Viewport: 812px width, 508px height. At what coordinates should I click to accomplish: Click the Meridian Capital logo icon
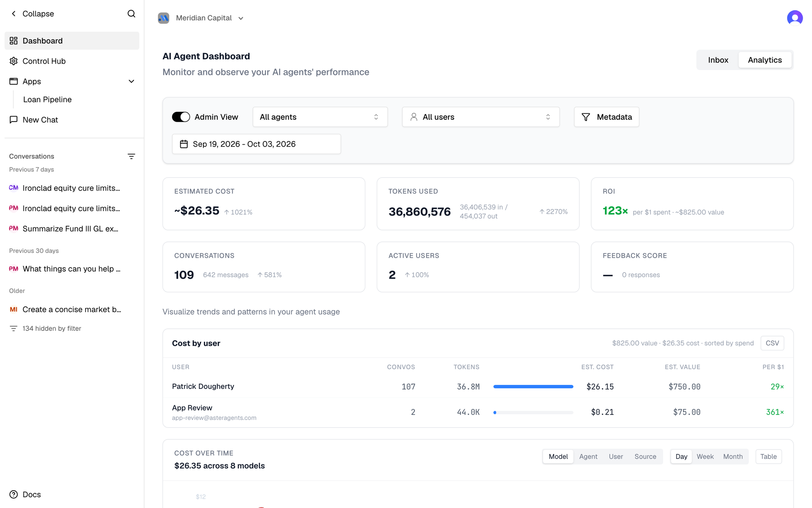click(x=164, y=18)
